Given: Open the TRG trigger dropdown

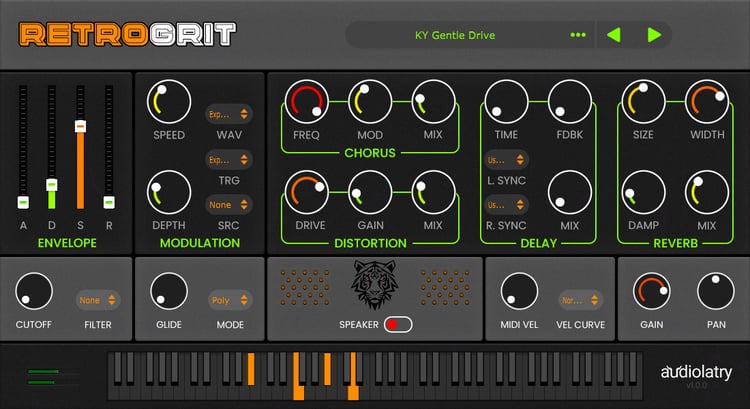Looking at the screenshot, I should [229, 160].
